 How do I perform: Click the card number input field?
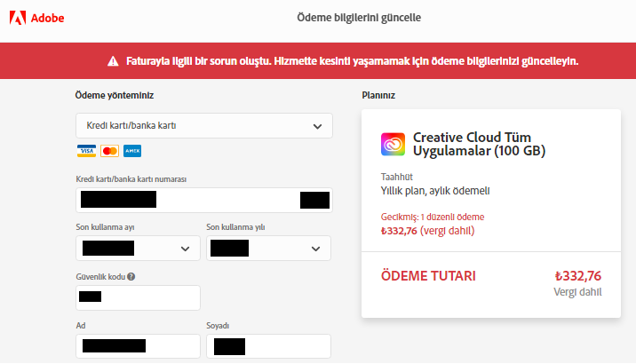204,200
